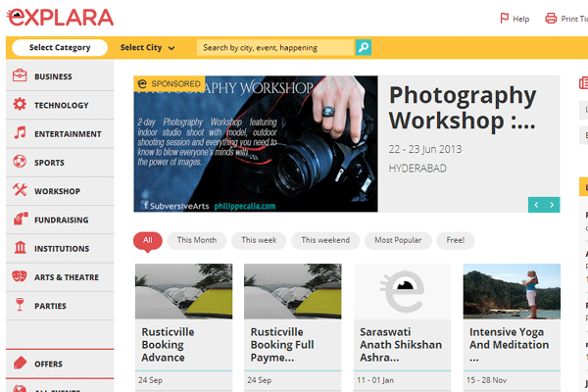Open the Rusticville Booking Advance thumbnail
Image resolution: width=588 pixels, height=392 pixels.
[184, 291]
